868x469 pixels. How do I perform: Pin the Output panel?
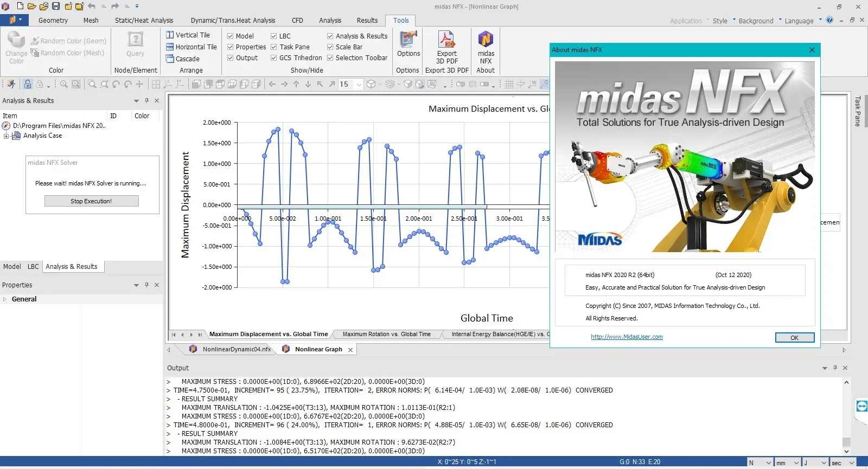[835, 368]
